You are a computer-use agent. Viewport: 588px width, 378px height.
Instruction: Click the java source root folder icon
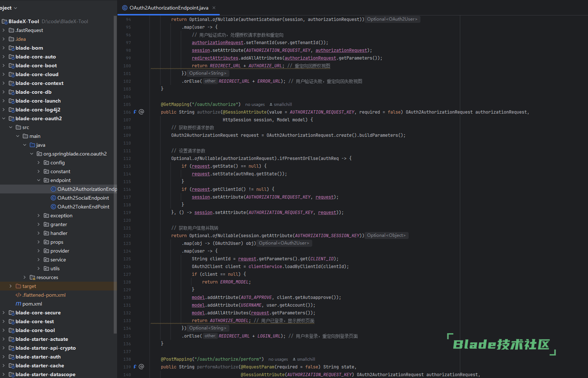(32, 145)
